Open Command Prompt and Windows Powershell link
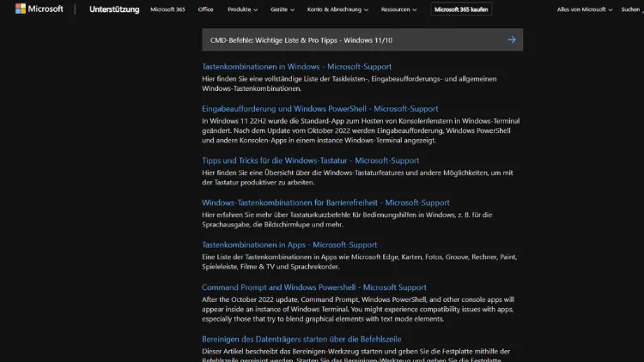The width and height of the screenshot is (644, 362). pyautogui.click(x=314, y=287)
